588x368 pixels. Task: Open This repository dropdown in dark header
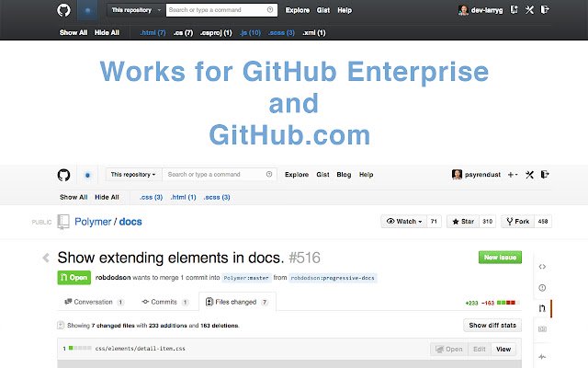tap(135, 10)
